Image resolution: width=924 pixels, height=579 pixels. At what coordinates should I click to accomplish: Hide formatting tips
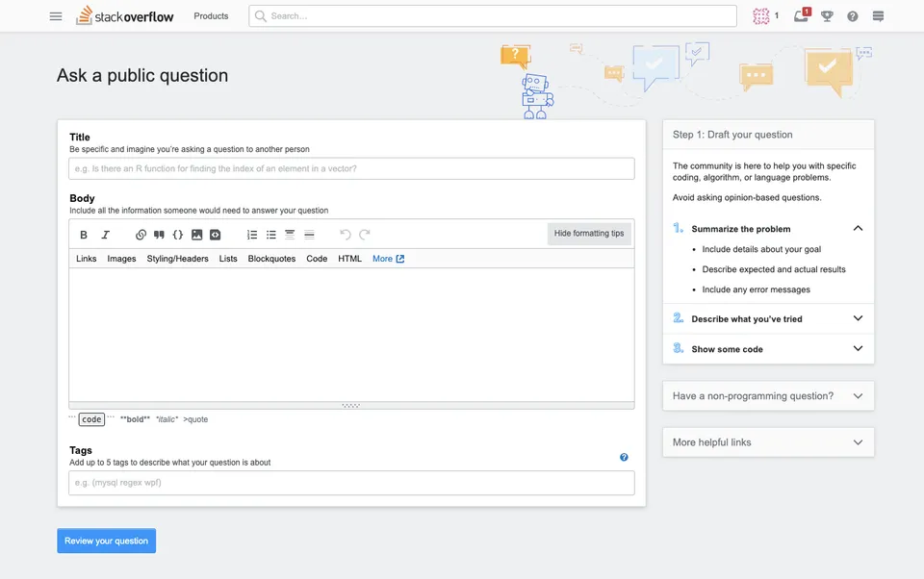589,234
